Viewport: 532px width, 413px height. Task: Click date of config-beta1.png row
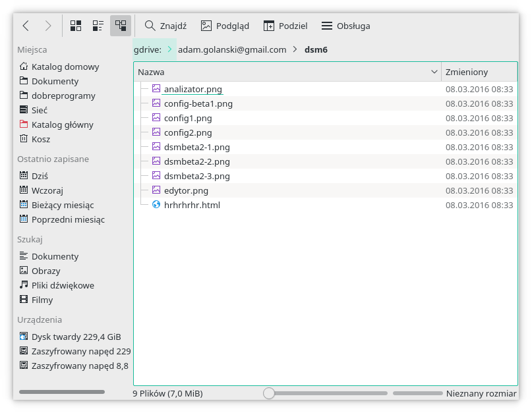pos(479,104)
